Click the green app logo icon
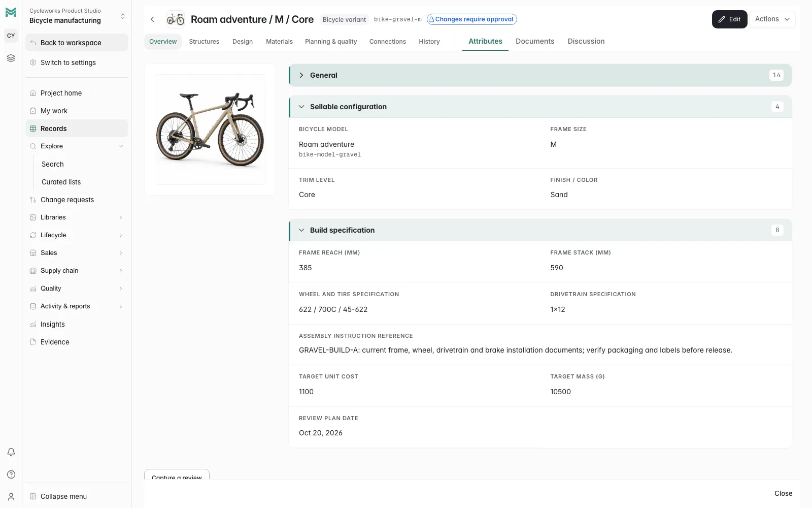812x508 pixels. point(11,12)
